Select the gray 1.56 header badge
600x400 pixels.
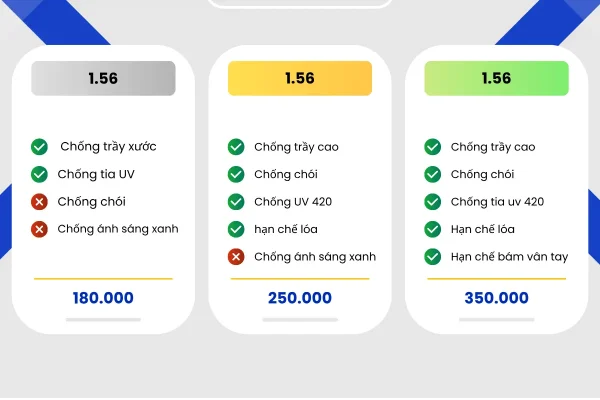click(x=103, y=78)
